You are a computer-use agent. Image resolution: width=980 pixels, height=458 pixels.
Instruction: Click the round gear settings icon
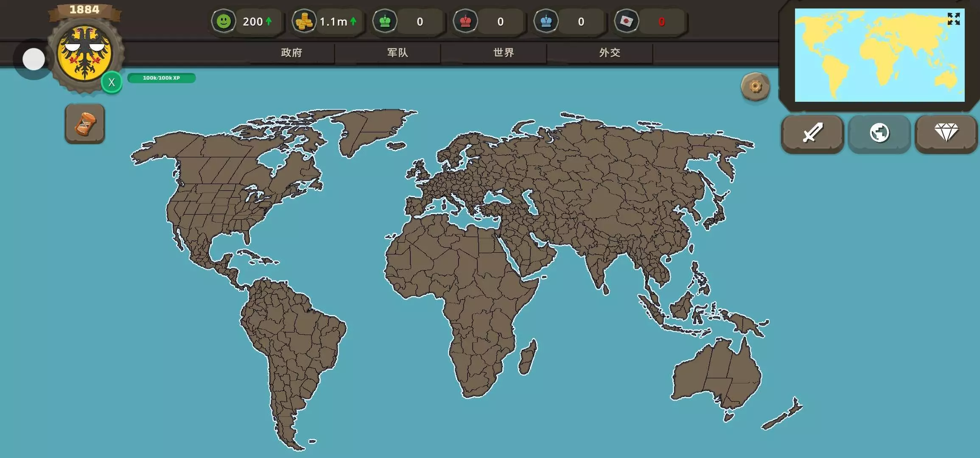click(x=755, y=87)
